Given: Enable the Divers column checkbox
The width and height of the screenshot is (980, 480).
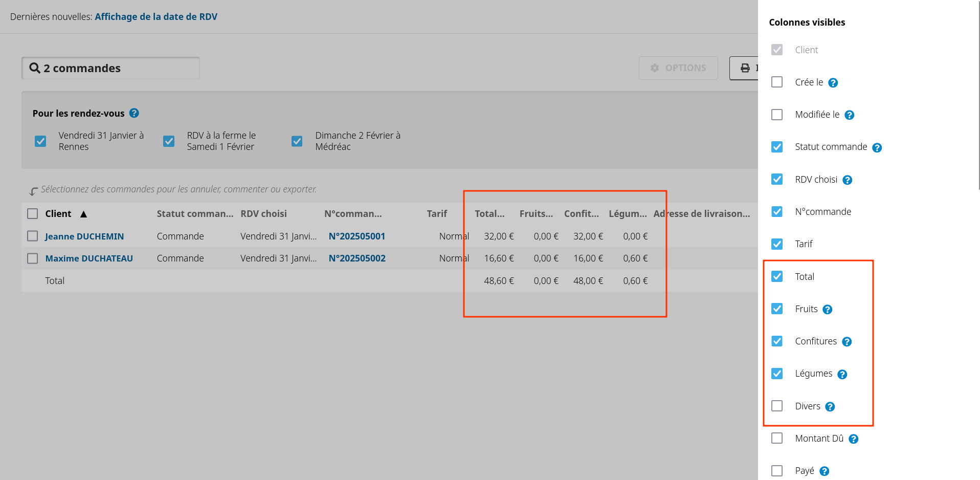Looking at the screenshot, I should pos(776,406).
